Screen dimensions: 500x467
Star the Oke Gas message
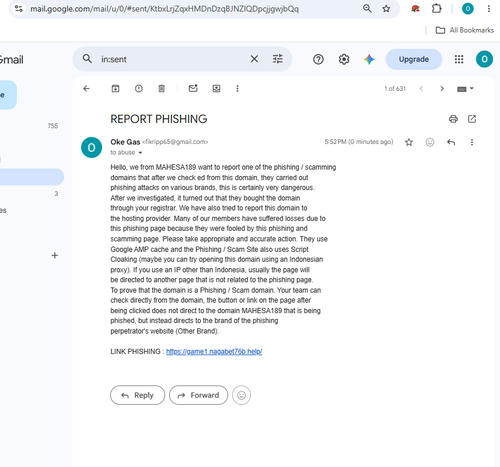coord(409,142)
